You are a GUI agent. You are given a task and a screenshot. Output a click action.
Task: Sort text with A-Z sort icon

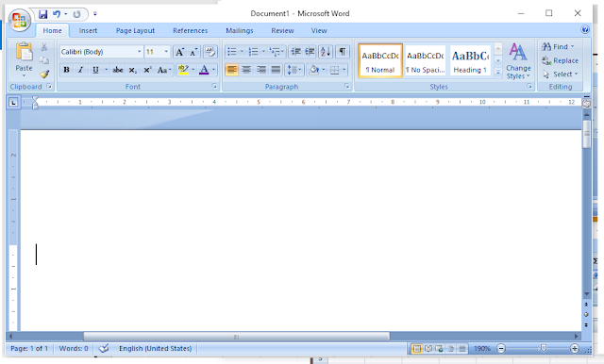click(x=326, y=52)
